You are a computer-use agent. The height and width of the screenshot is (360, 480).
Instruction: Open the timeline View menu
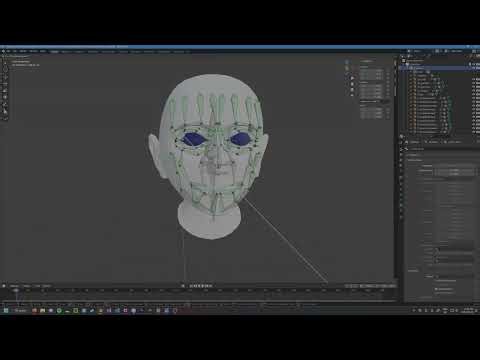pyautogui.click(x=38, y=286)
